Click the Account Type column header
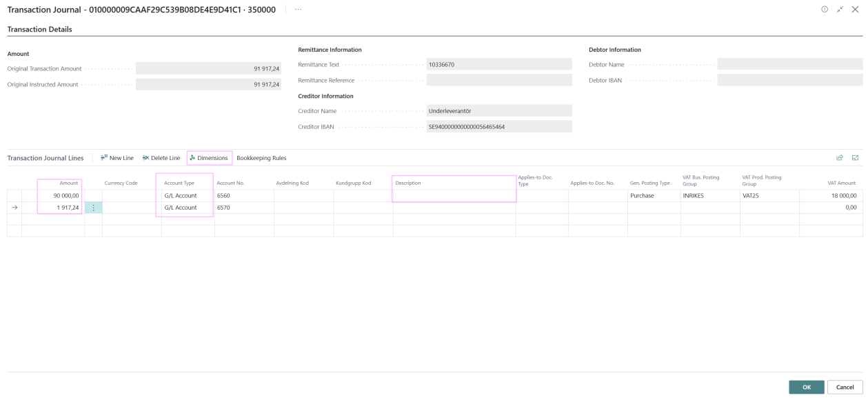 179,183
